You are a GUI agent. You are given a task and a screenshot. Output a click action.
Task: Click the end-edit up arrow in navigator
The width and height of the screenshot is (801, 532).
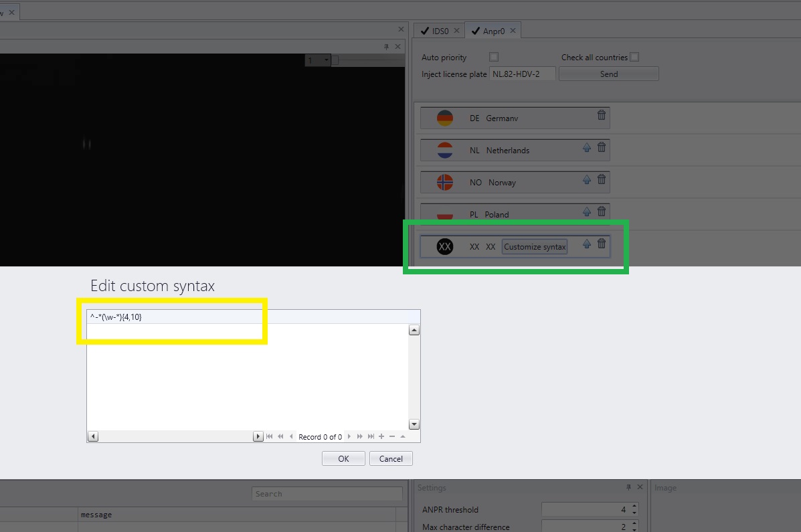pyautogui.click(x=403, y=436)
